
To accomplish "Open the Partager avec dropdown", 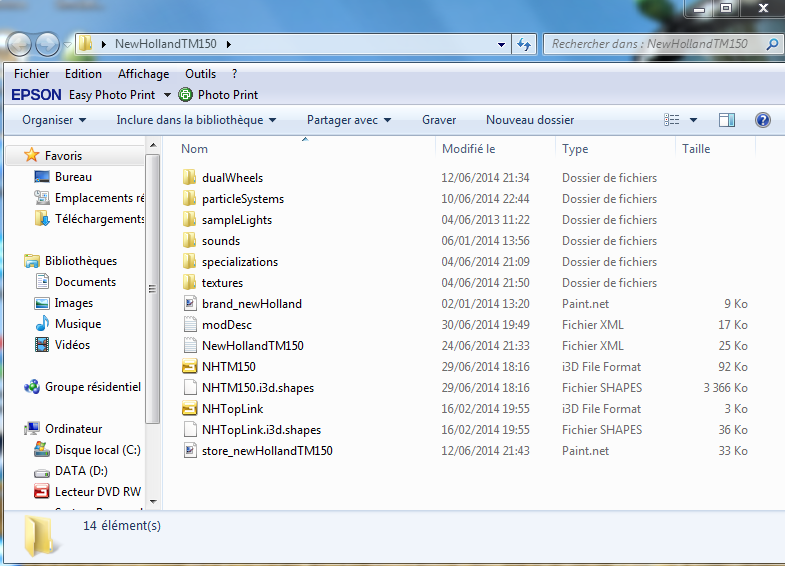I will (x=349, y=120).
